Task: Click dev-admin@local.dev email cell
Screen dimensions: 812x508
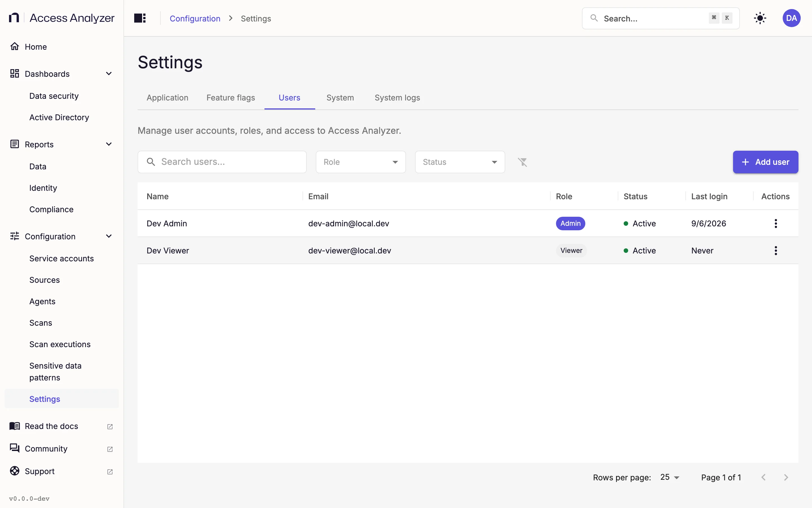Action: tap(348, 224)
